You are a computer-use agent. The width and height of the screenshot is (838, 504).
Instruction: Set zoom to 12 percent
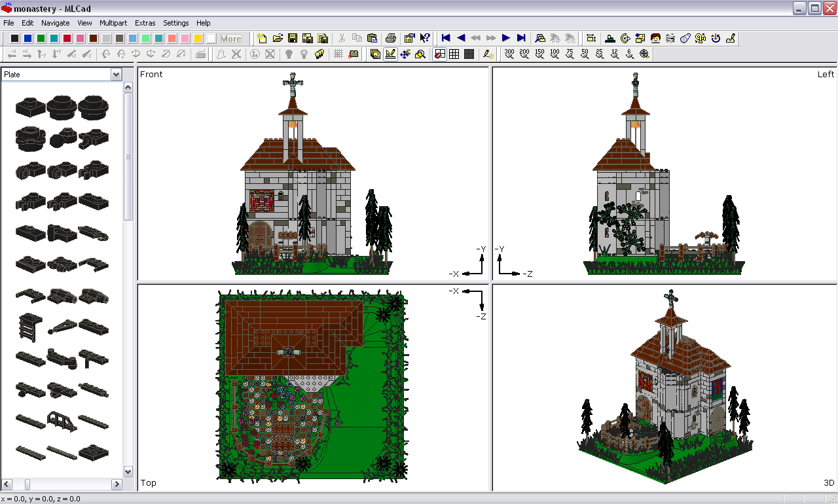click(x=615, y=54)
